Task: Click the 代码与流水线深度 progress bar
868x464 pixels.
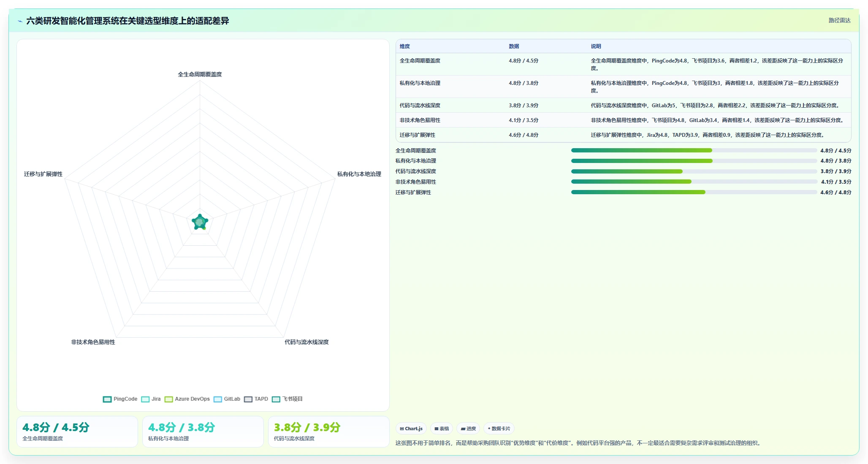Action: 694,171
